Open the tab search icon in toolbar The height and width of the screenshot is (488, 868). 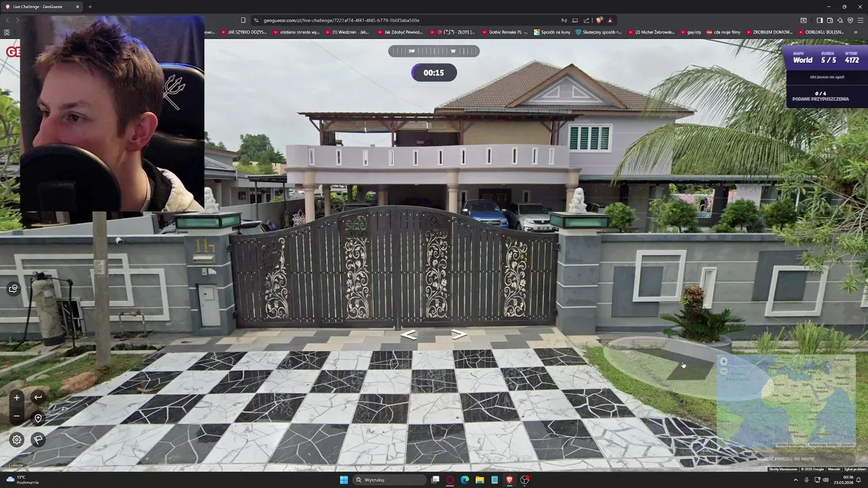(804, 20)
